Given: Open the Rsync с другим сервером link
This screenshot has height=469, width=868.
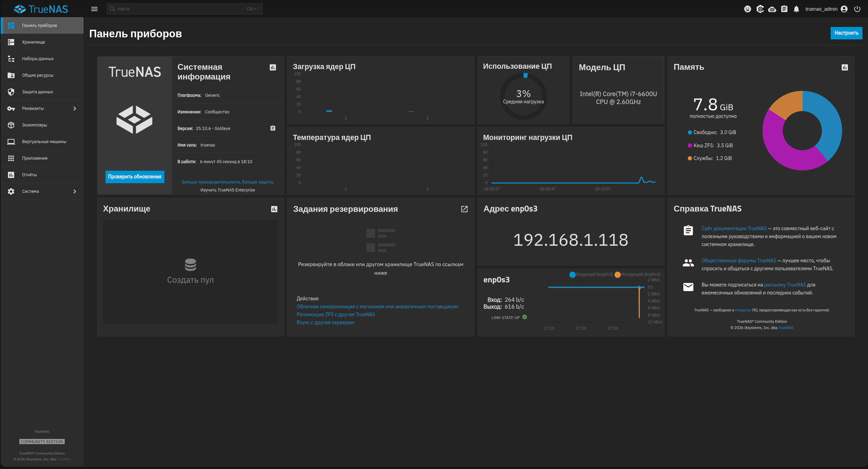Looking at the screenshot, I should 325,322.
